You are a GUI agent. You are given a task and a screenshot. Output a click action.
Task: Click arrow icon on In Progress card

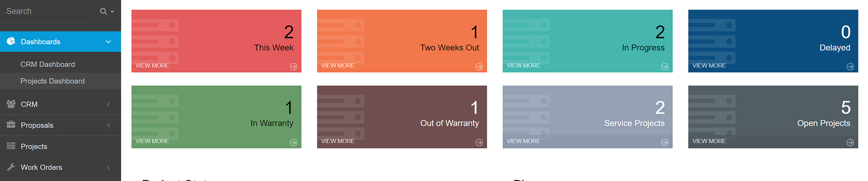pyautogui.click(x=665, y=67)
